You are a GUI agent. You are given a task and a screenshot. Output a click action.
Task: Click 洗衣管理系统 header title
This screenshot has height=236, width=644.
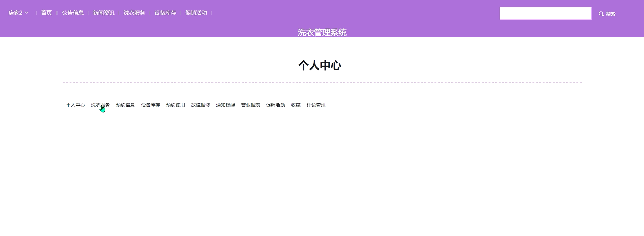tap(322, 32)
